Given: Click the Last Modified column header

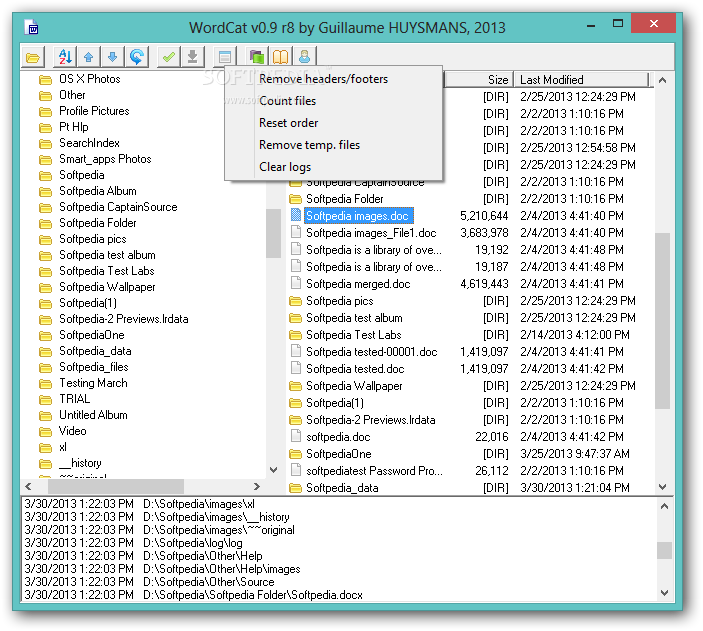Looking at the screenshot, I should point(581,80).
